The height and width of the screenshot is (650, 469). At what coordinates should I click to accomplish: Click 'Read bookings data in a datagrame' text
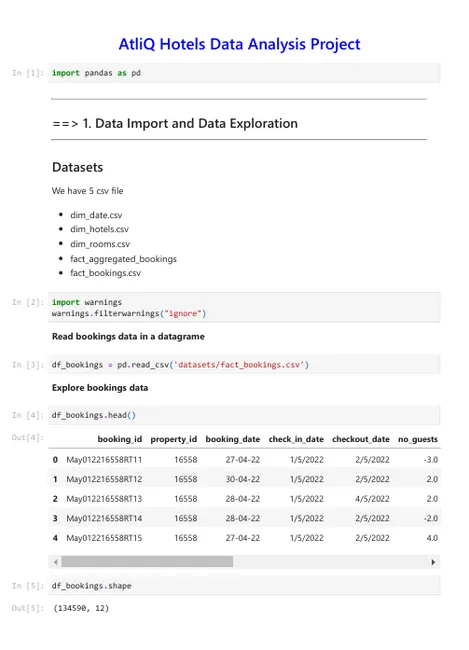tap(128, 337)
